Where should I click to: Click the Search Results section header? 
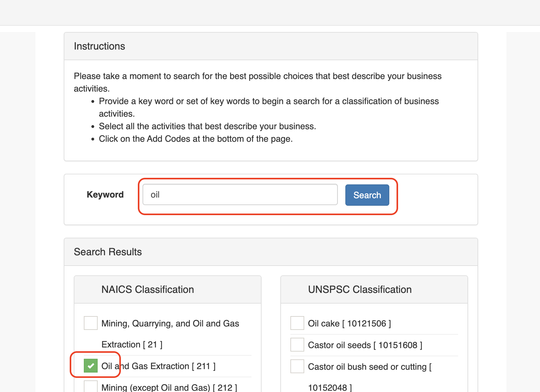coord(108,252)
